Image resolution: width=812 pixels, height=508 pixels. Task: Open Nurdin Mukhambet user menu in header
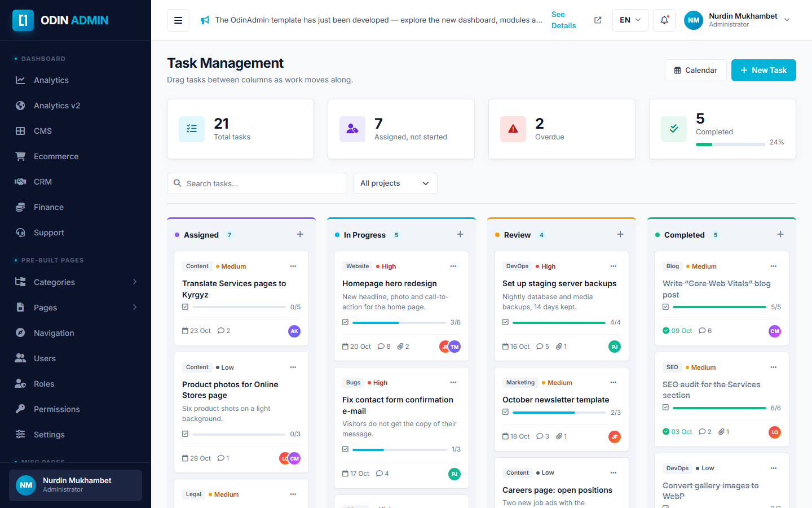tap(738, 20)
